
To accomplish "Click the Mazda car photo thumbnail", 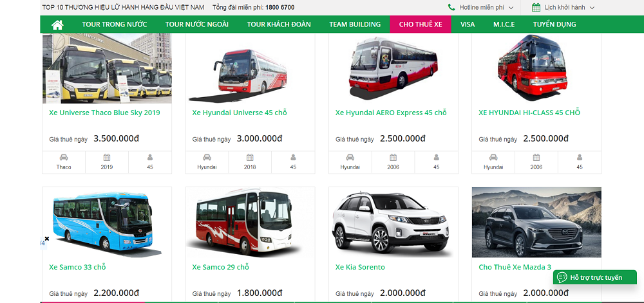I will tap(536, 222).
